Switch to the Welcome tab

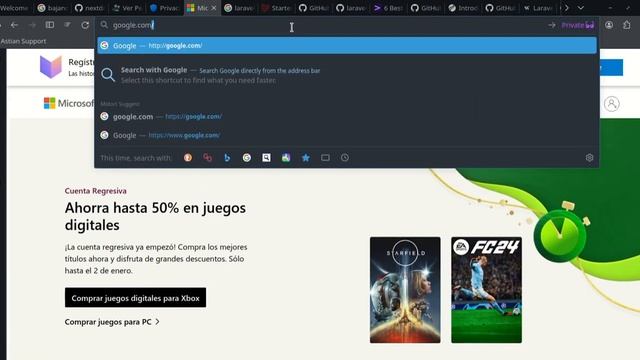15,8
